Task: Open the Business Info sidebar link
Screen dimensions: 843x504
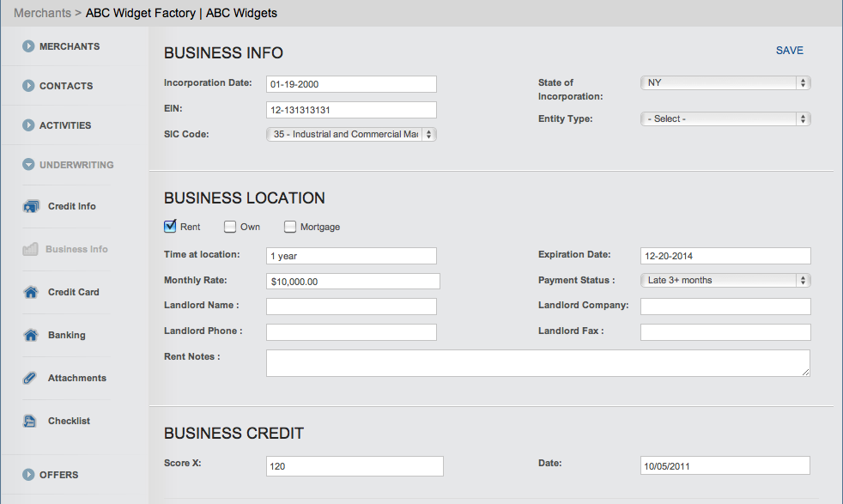Action: (76, 249)
